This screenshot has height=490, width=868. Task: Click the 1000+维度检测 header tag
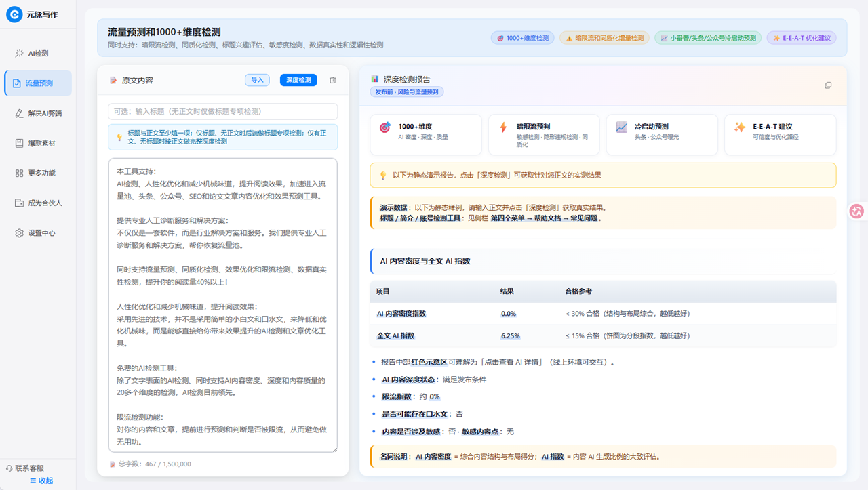tap(523, 38)
